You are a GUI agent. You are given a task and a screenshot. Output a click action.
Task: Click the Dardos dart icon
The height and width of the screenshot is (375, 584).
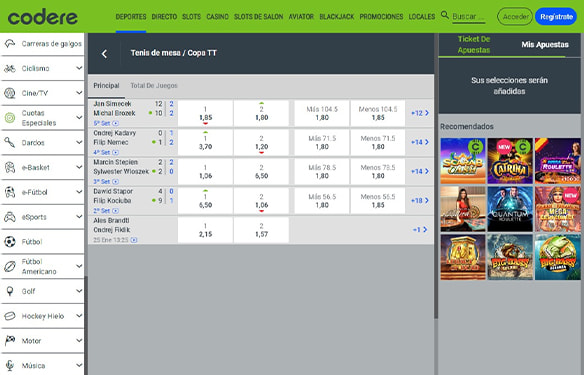(x=10, y=143)
